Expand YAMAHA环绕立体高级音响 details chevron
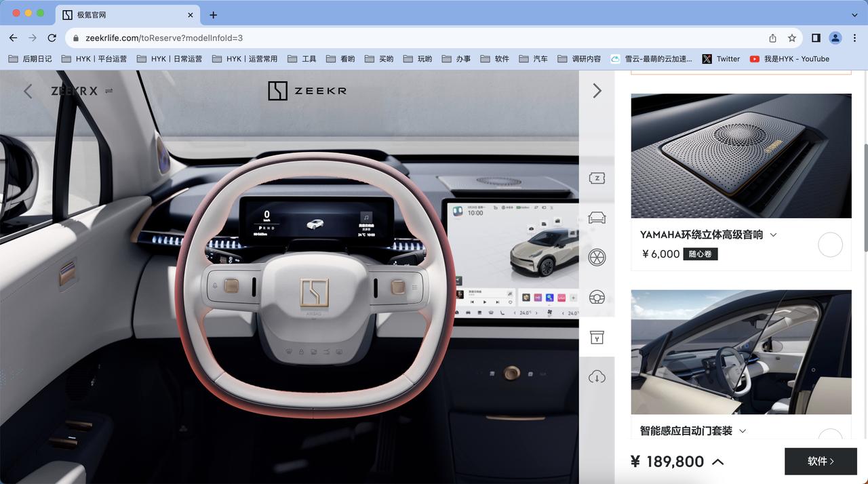Image resolution: width=868 pixels, height=484 pixels. click(x=774, y=235)
